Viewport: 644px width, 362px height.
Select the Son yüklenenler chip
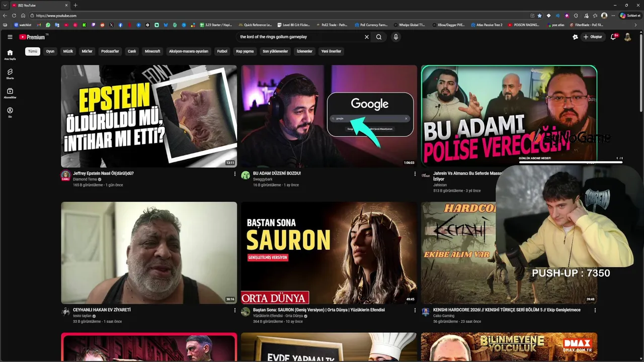(275, 51)
